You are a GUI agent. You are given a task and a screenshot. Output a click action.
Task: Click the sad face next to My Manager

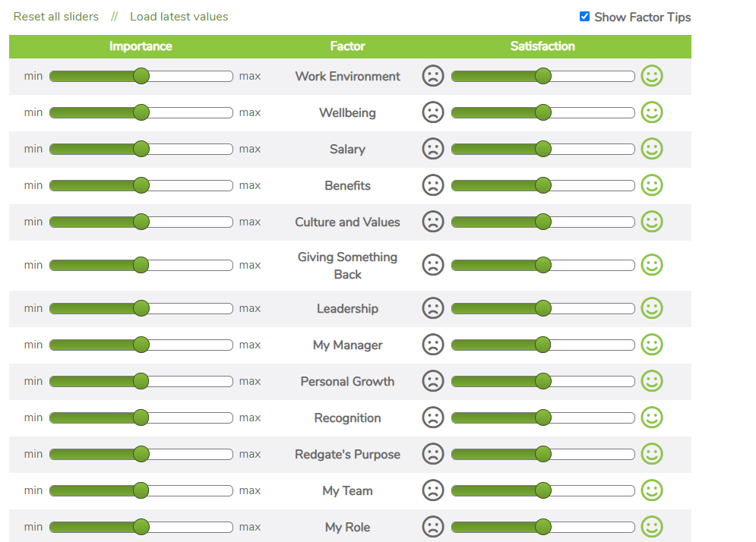click(x=432, y=345)
